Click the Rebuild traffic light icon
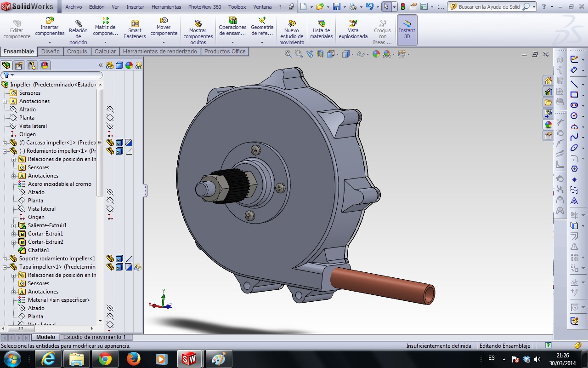 [403, 6]
